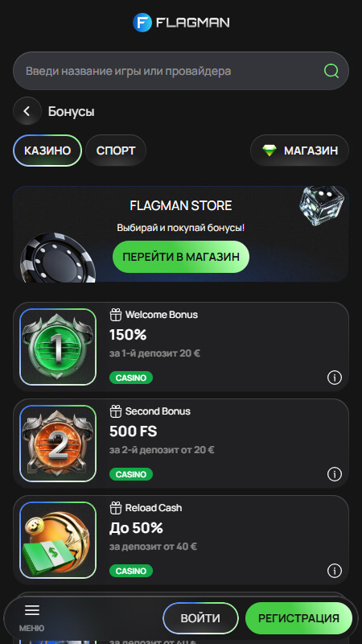Open info icon for Reload Cash
Image resolution: width=362 pixels, height=644 pixels.
pyautogui.click(x=335, y=571)
